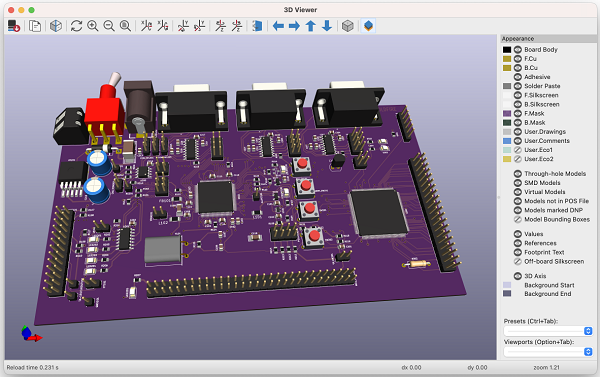The image size is (600, 377).
Task: Pan the board right with the right arrow
Action: [x=294, y=26]
